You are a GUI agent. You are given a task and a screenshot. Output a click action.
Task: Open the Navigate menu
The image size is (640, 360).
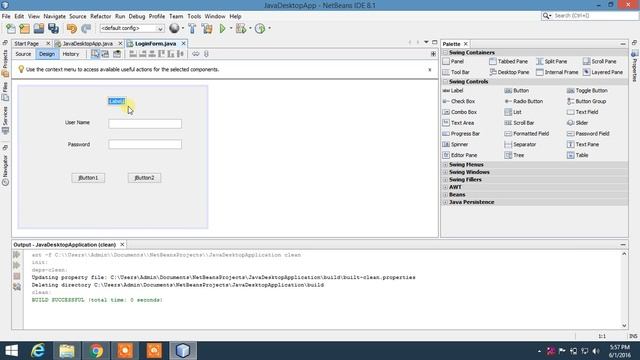(x=54, y=16)
